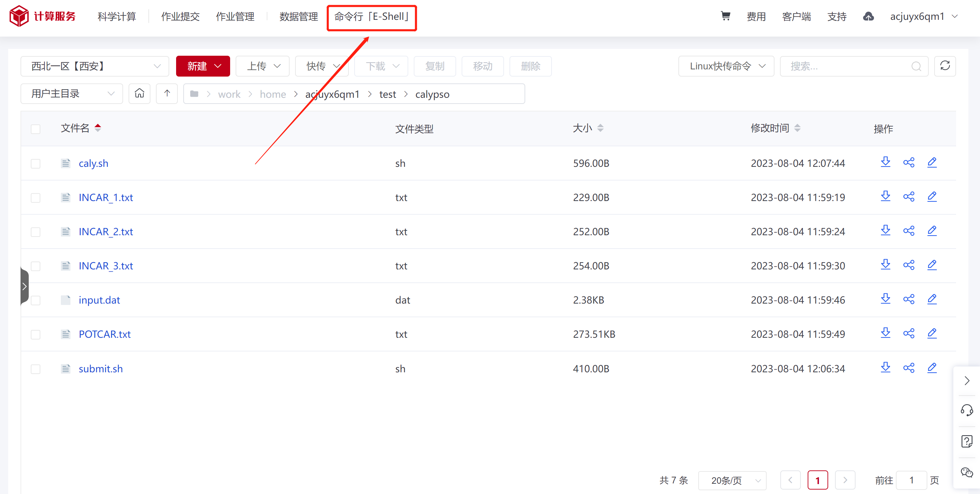Viewport: 980px width, 494px height.
Task: Open the 作业管理 menu
Action: (235, 16)
